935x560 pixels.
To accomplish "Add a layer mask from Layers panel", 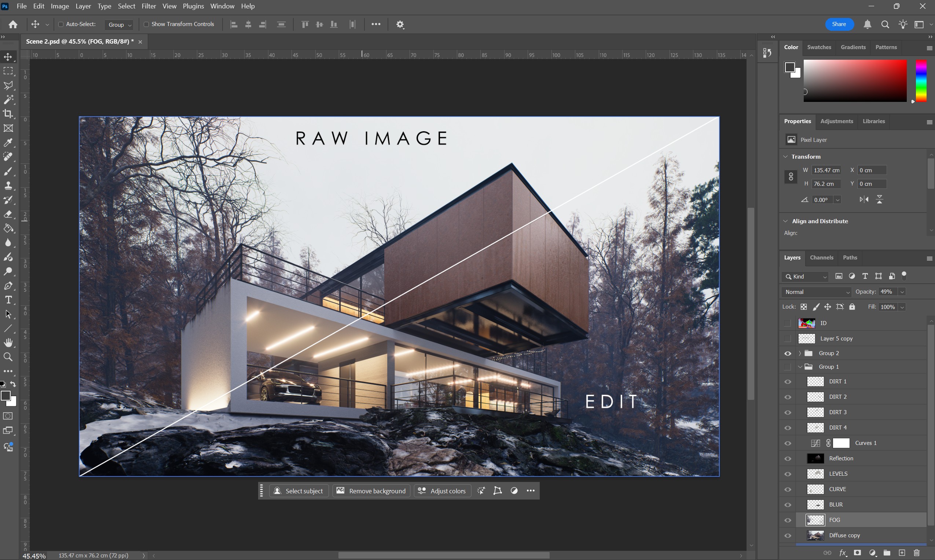I will pyautogui.click(x=857, y=553).
